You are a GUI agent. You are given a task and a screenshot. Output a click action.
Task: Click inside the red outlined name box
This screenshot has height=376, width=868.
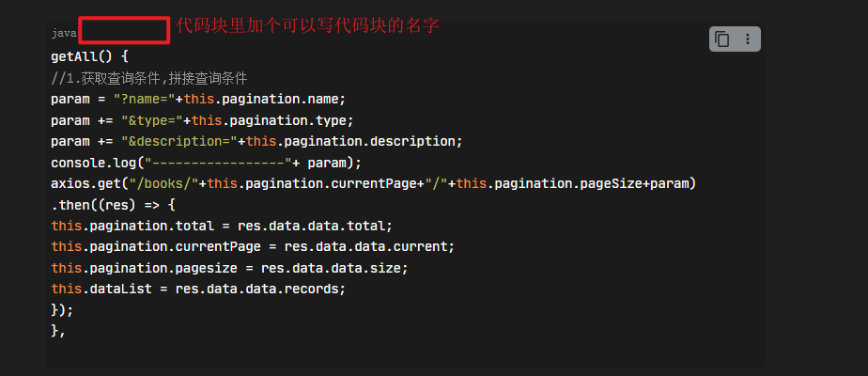click(x=124, y=30)
